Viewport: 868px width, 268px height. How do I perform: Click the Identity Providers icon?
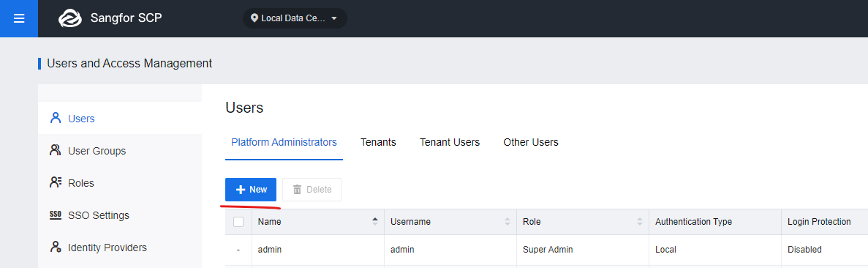pyautogui.click(x=55, y=246)
